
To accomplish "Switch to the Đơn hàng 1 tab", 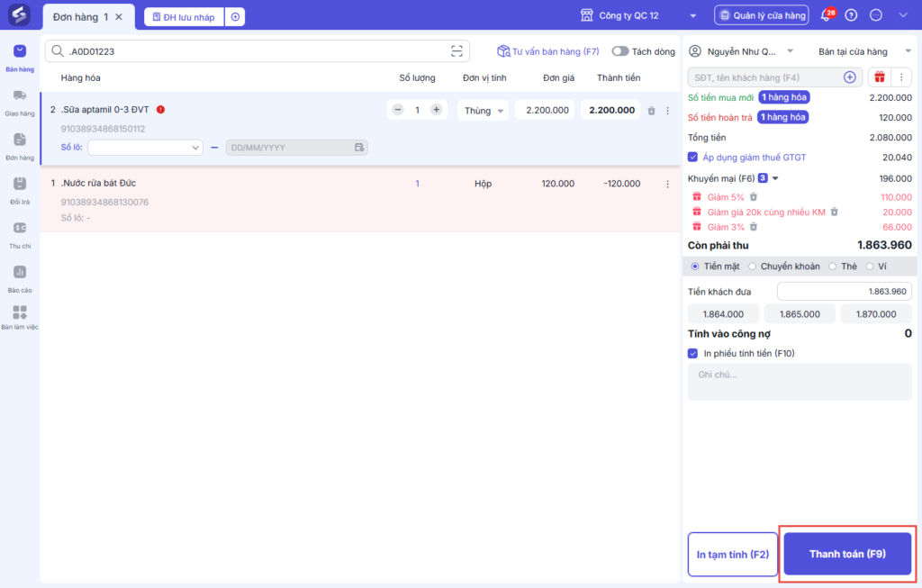I will [80, 17].
